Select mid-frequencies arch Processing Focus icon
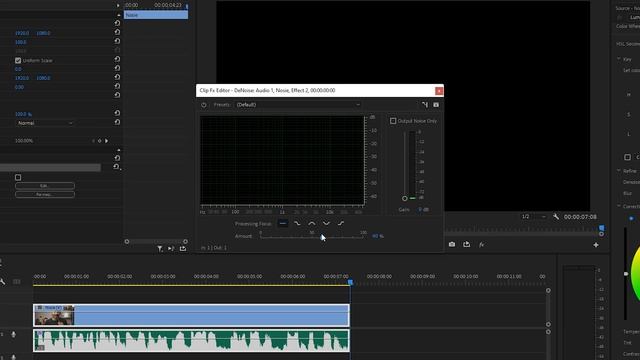The width and height of the screenshot is (640, 360). coord(312,223)
